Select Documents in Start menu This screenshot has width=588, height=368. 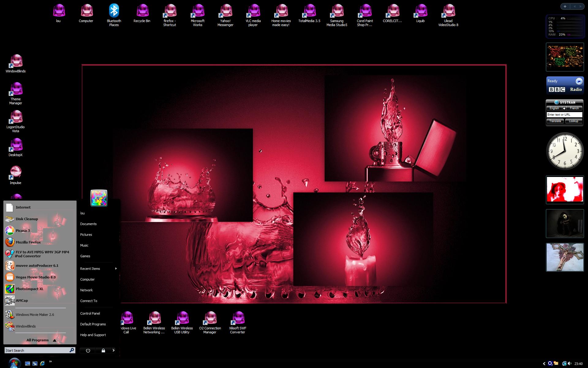point(89,224)
